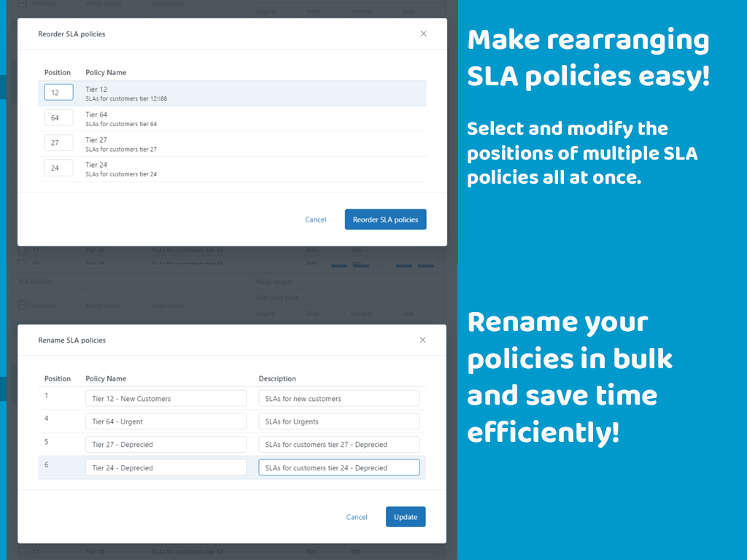Edit the Tier 27 - Depreciated name field
Screen dimensions: 747x560
(166, 444)
